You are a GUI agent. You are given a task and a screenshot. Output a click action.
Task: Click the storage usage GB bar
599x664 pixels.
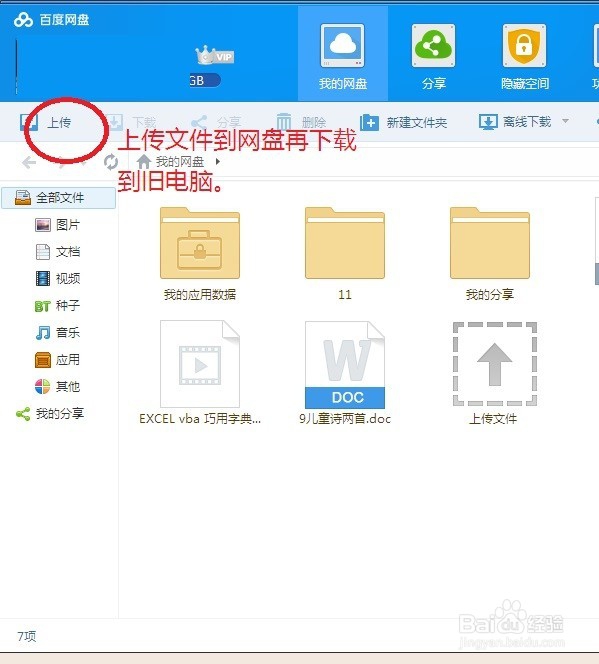(x=205, y=80)
